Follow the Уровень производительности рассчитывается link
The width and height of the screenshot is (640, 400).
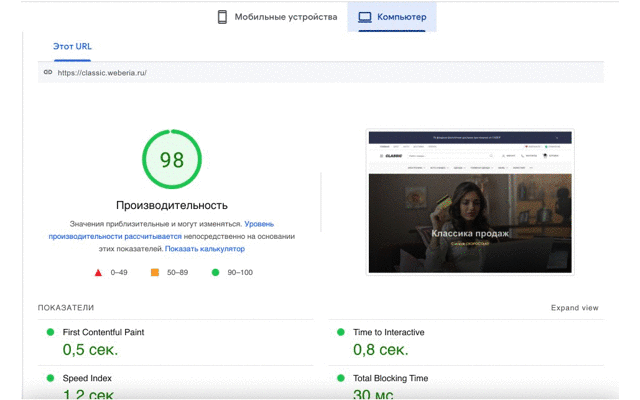point(161,230)
